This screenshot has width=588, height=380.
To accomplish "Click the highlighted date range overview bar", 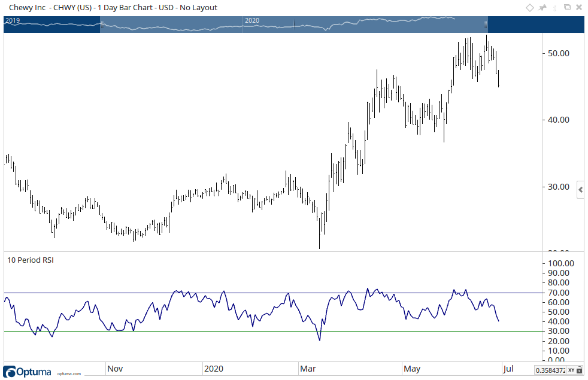I will click(294, 25).
